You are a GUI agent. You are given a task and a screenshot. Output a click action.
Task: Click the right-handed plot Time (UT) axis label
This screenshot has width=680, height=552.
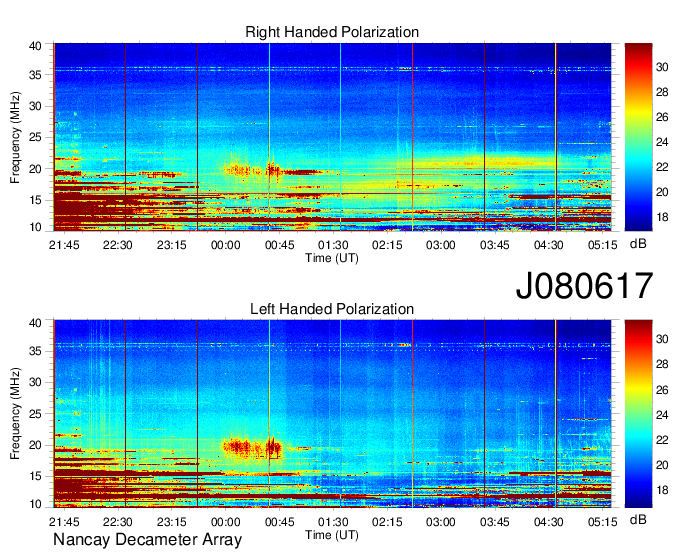pyautogui.click(x=332, y=258)
